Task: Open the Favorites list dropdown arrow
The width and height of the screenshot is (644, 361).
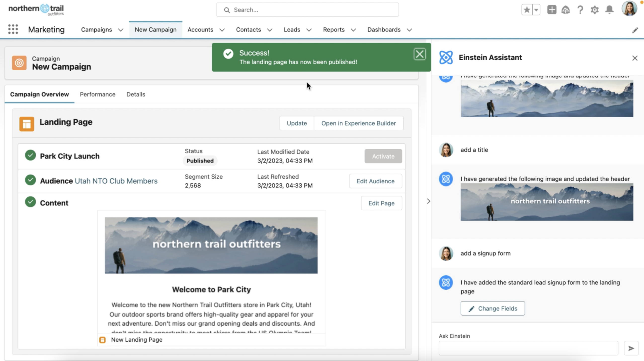Action: coord(536,10)
